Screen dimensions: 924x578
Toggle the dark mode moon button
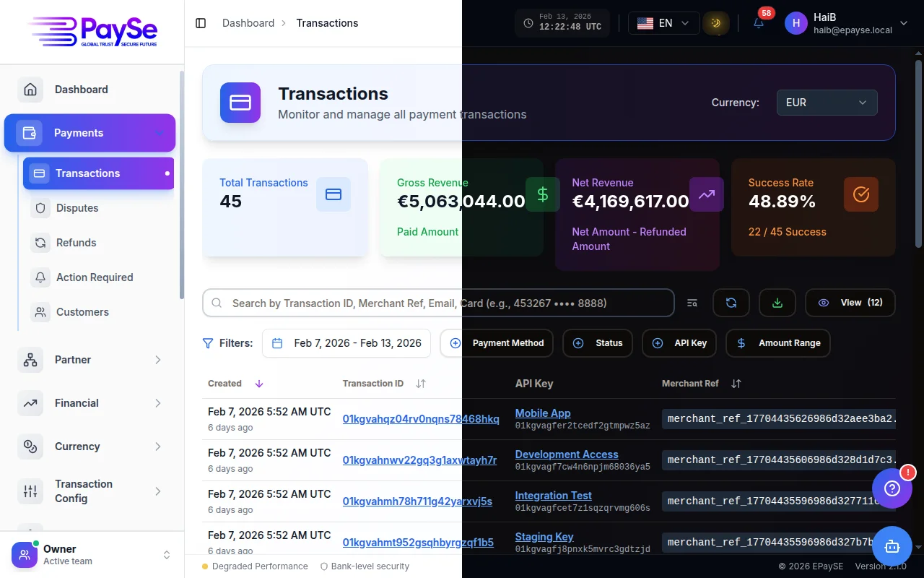click(715, 23)
